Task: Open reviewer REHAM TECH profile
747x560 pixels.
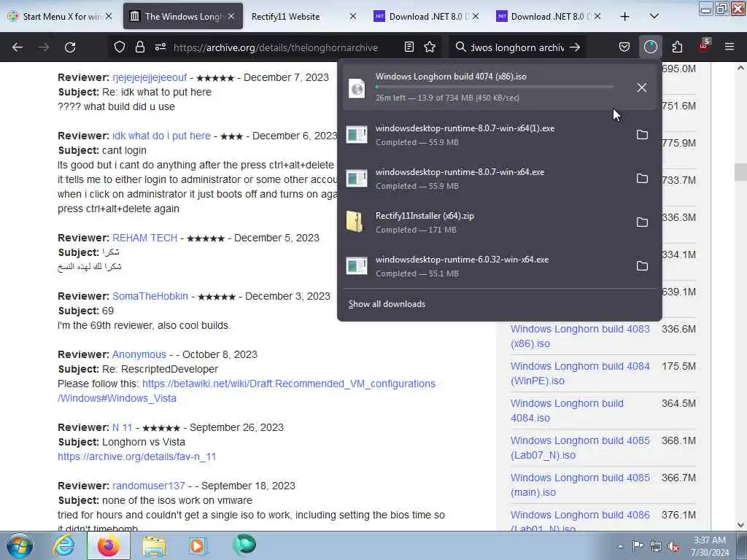Action: point(145,238)
